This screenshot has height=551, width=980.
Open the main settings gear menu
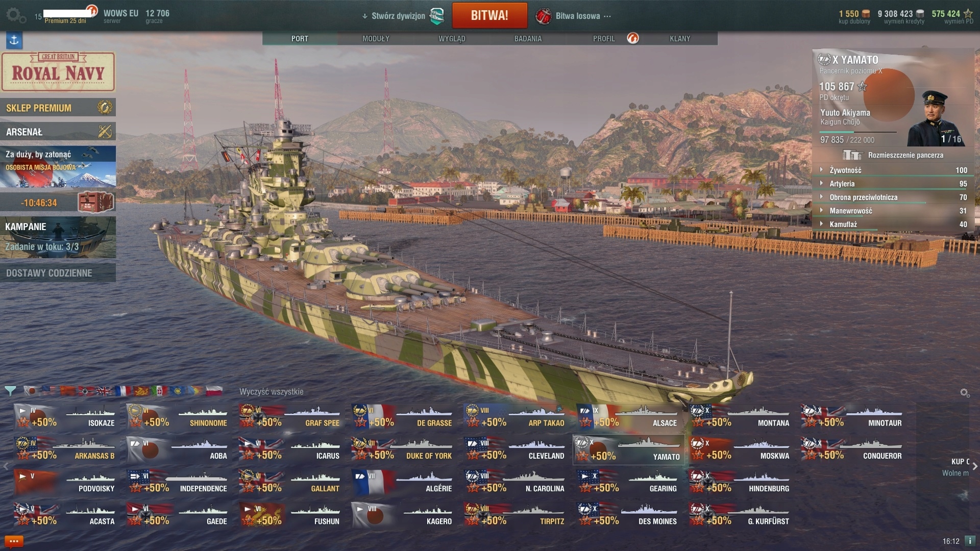15,15
